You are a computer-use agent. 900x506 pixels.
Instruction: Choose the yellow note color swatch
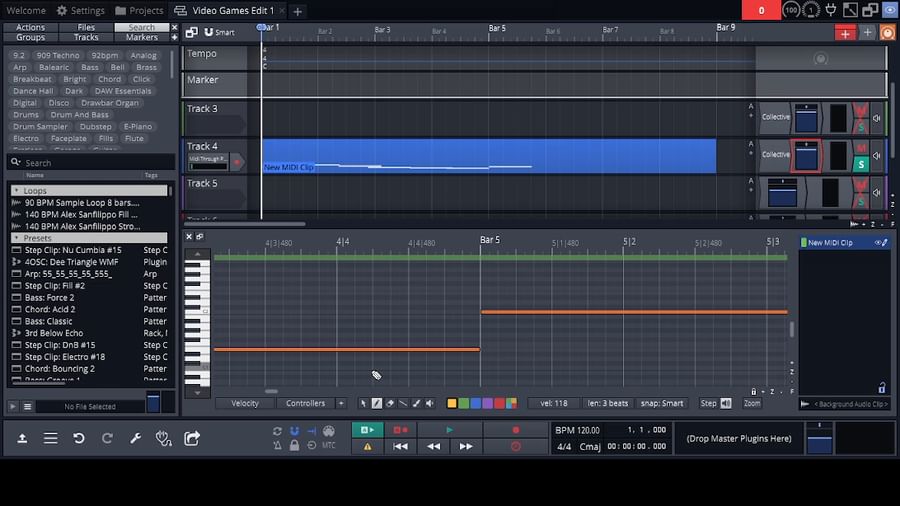coord(452,403)
